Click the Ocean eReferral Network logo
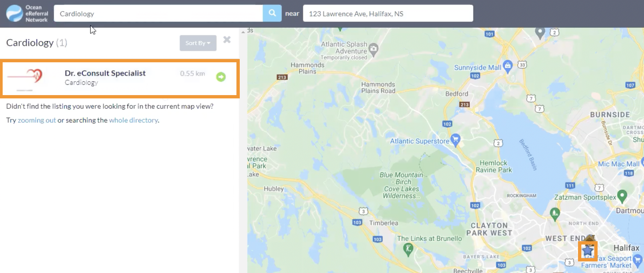The height and width of the screenshot is (273, 644). pos(27,14)
